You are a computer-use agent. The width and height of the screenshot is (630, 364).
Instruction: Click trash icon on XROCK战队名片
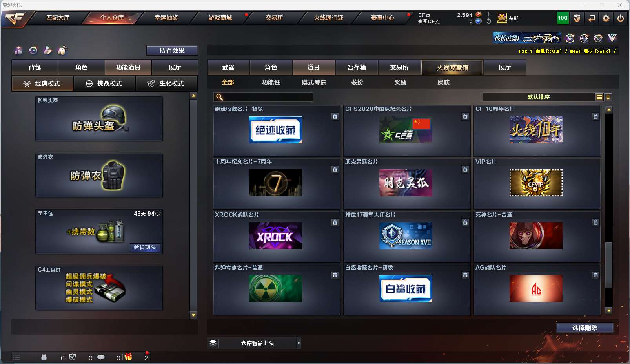[x=335, y=222]
